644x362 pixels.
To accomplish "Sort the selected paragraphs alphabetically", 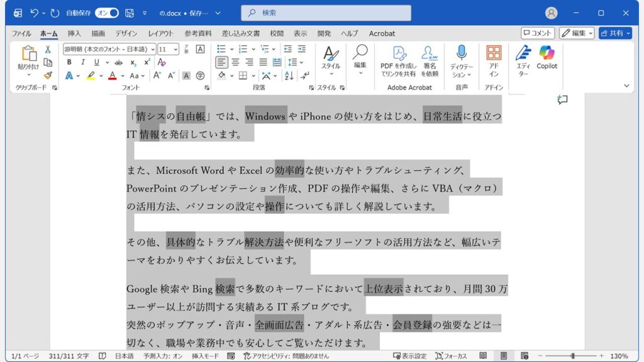I will (x=288, y=76).
